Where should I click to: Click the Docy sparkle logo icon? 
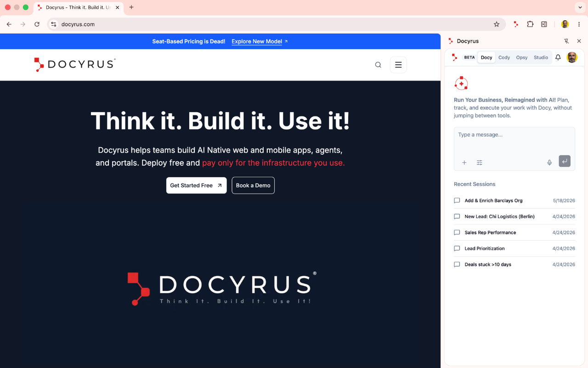[461, 83]
